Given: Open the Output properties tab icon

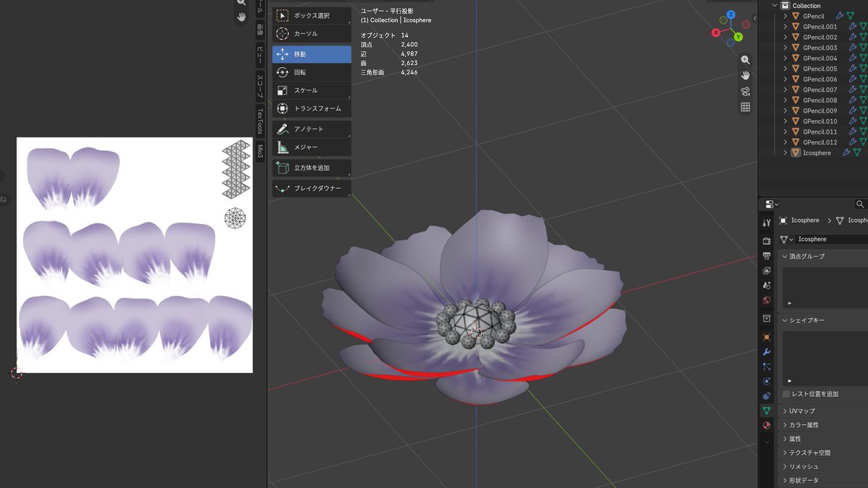Looking at the screenshot, I should click(x=767, y=256).
